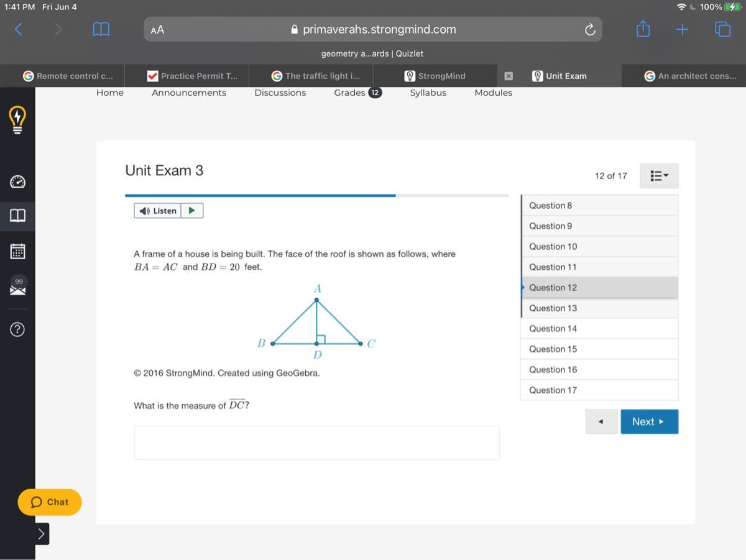746x560 pixels.
Task: Jump to Question 11
Action: click(599, 267)
